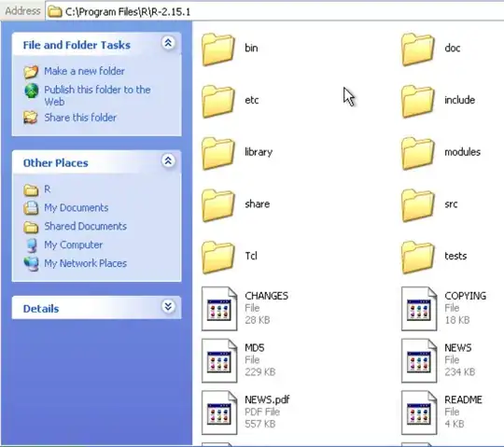Collapse the File and Folder Tasks panel
The width and height of the screenshot is (504, 447).
(168, 43)
